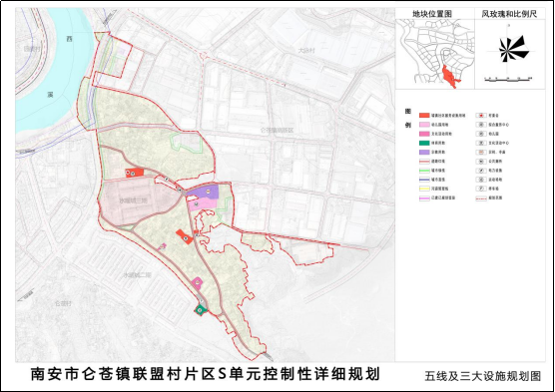Screen dimensions: 555x392
Task: Select the green swatch in the legend
Action: pyautogui.click(x=424, y=143)
